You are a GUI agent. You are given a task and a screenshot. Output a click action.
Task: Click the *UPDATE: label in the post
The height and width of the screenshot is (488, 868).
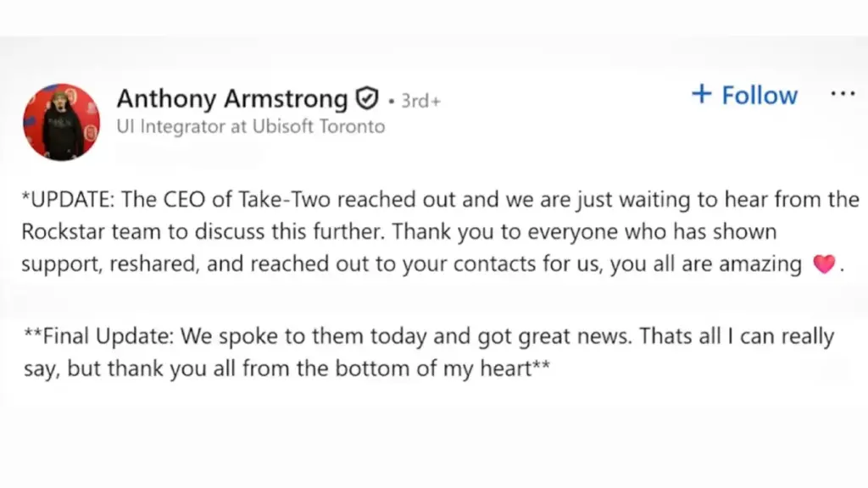70,201
